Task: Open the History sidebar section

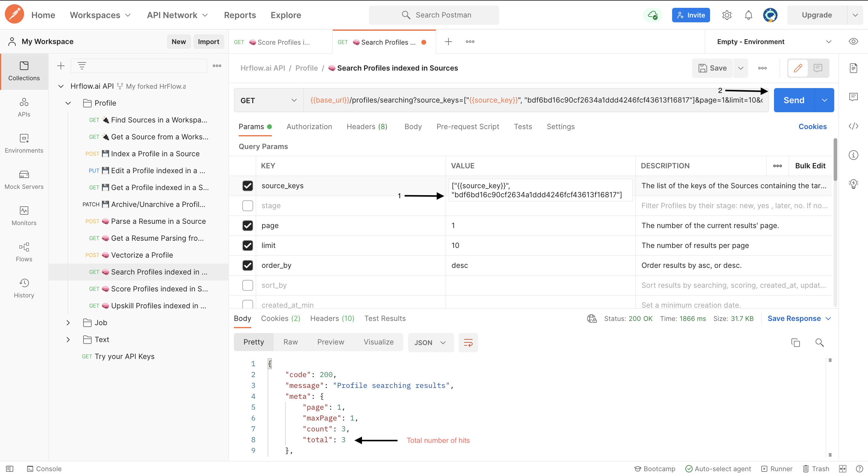Action: tap(24, 288)
